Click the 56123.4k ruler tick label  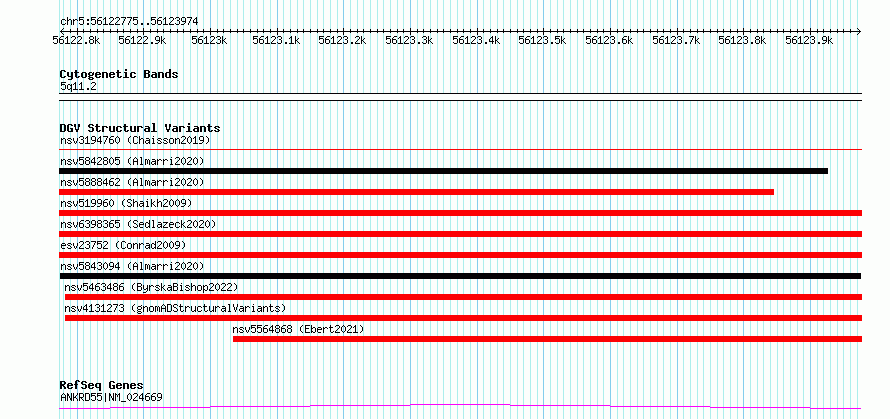click(x=476, y=40)
